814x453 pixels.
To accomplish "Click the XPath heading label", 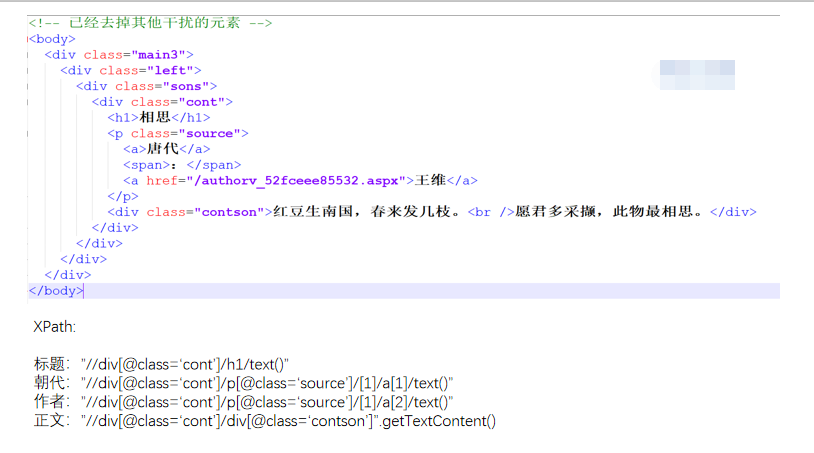I will 55,327.
